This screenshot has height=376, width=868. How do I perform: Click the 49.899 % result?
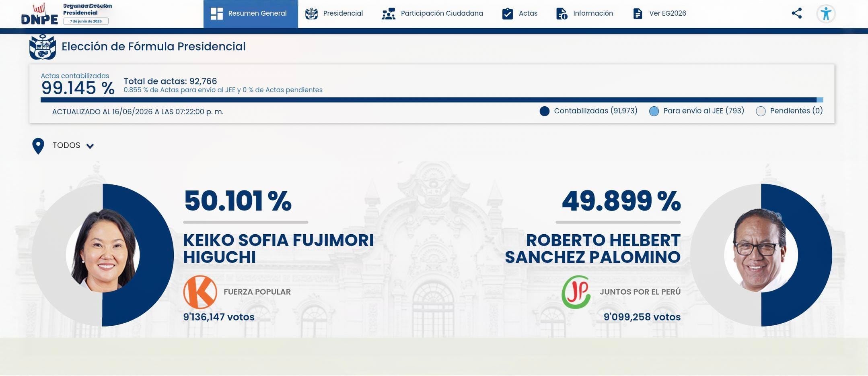click(621, 201)
